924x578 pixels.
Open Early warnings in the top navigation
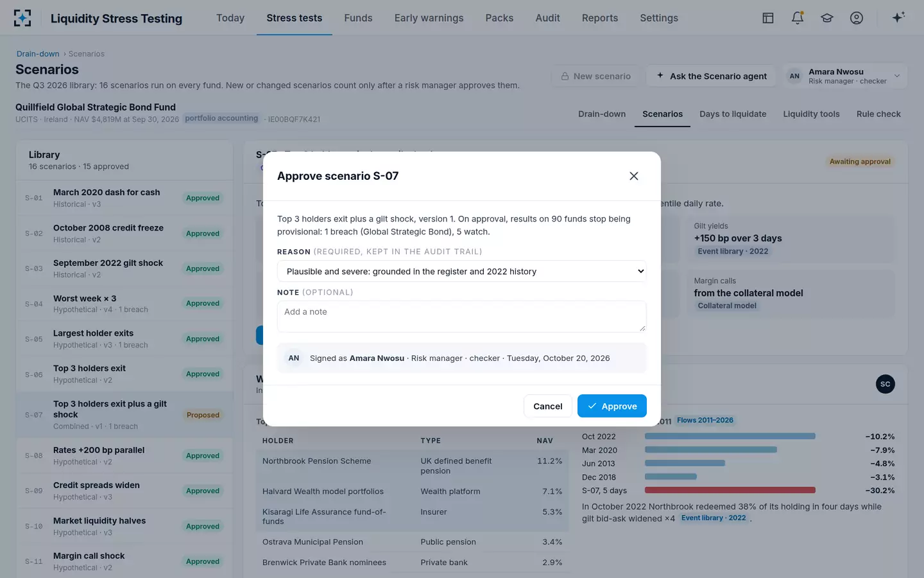point(429,18)
